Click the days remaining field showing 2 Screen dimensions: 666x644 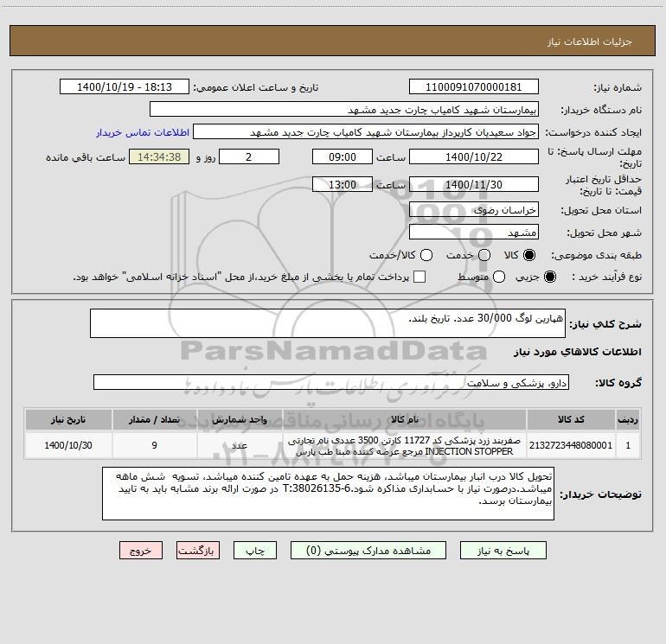(x=249, y=156)
